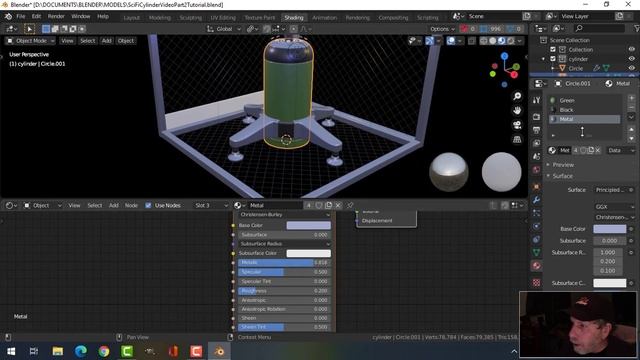Screen dimensions: 640x360
Task: Unlink the Metal material with X in properties
Action: click(x=598, y=151)
